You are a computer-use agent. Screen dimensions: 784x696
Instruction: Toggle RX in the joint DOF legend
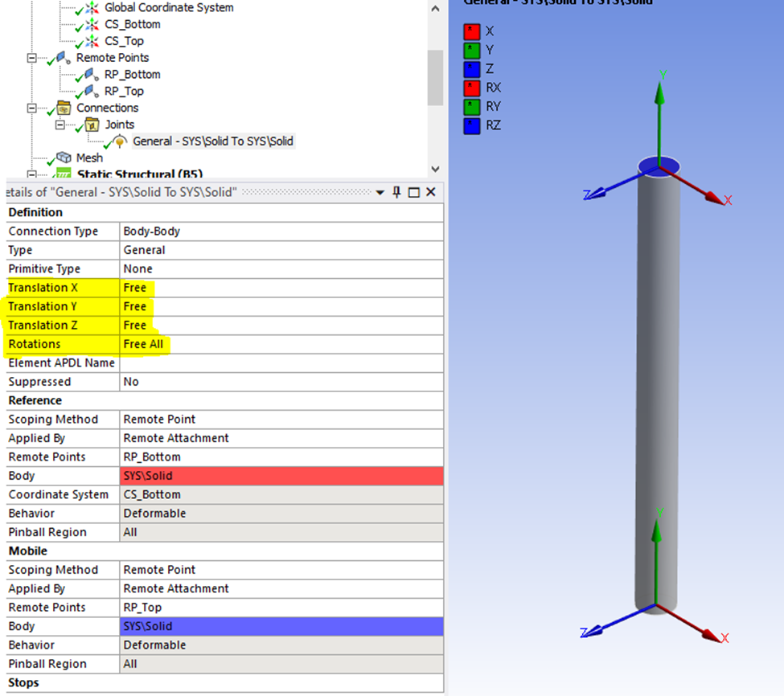point(472,88)
